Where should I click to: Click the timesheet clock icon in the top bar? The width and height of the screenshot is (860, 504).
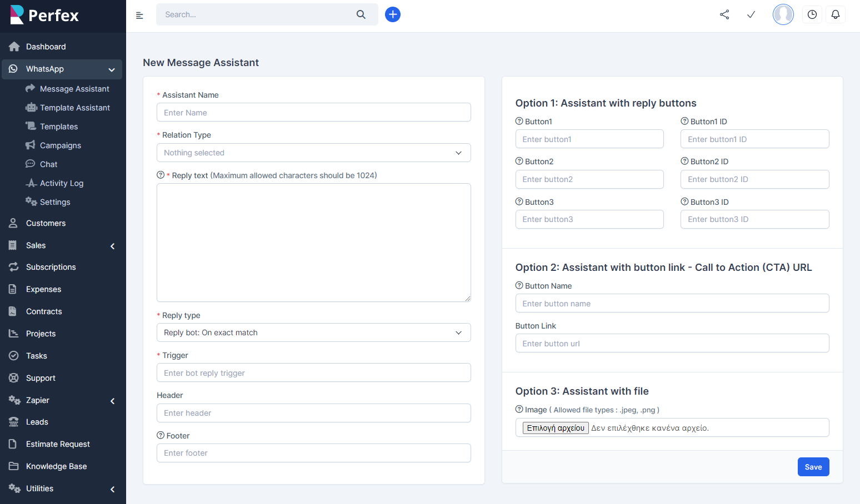pyautogui.click(x=812, y=14)
